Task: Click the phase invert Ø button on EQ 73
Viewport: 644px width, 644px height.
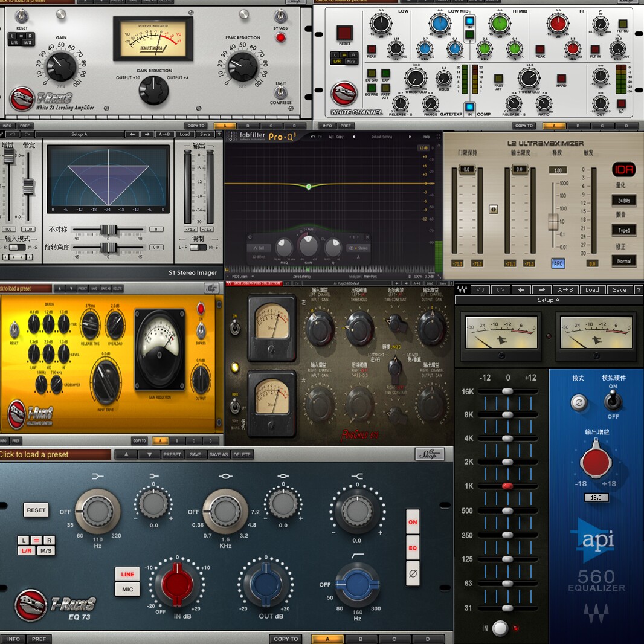Action: [x=413, y=573]
